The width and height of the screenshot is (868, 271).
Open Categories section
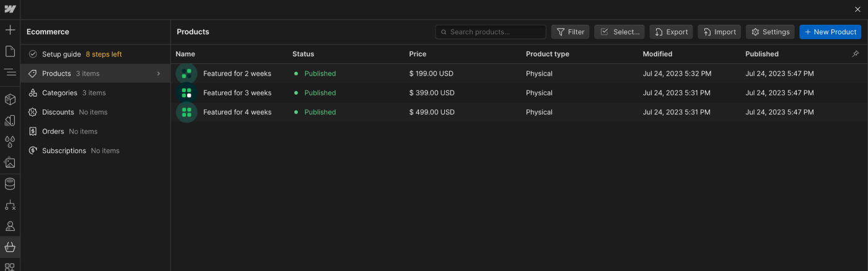pyautogui.click(x=95, y=93)
